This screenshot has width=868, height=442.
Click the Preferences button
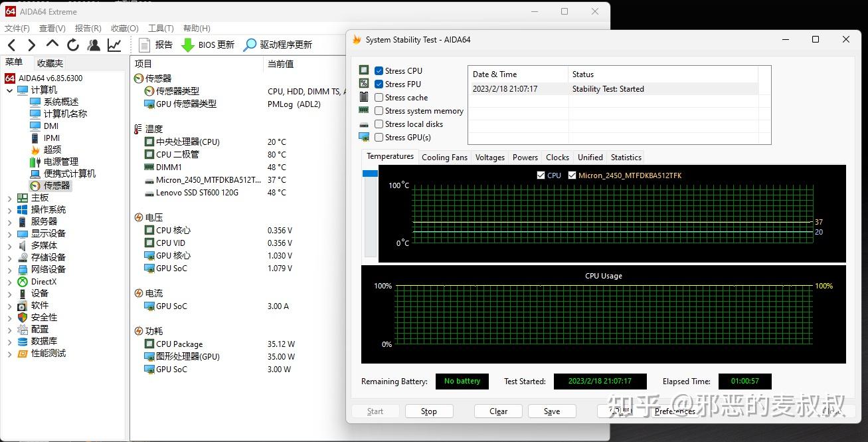(x=675, y=411)
